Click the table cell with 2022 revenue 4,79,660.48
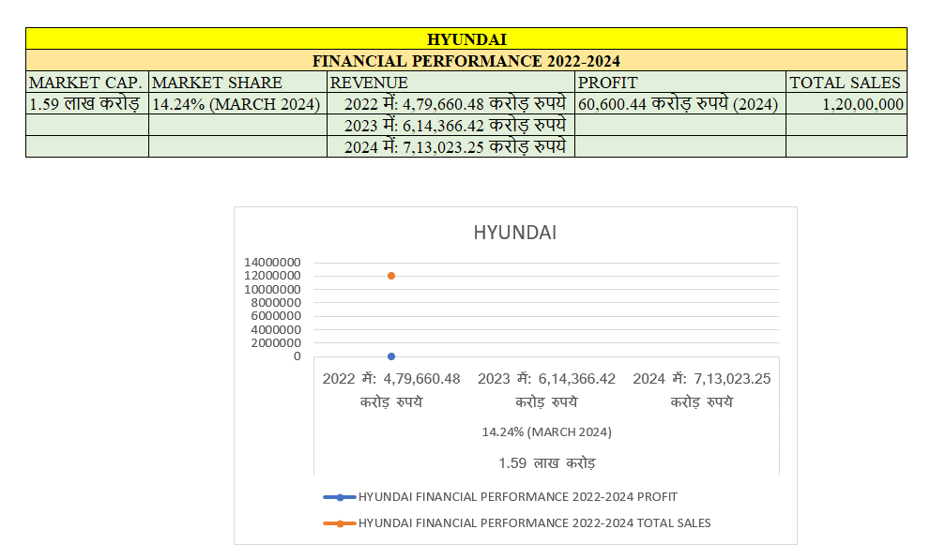The height and width of the screenshot is (560, 931). pos(450,104)
